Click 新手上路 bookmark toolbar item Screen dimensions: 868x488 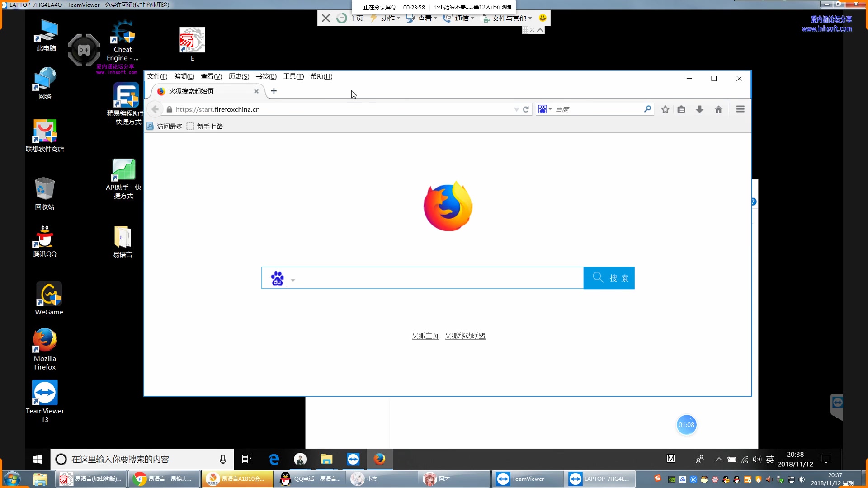point(205,127)
